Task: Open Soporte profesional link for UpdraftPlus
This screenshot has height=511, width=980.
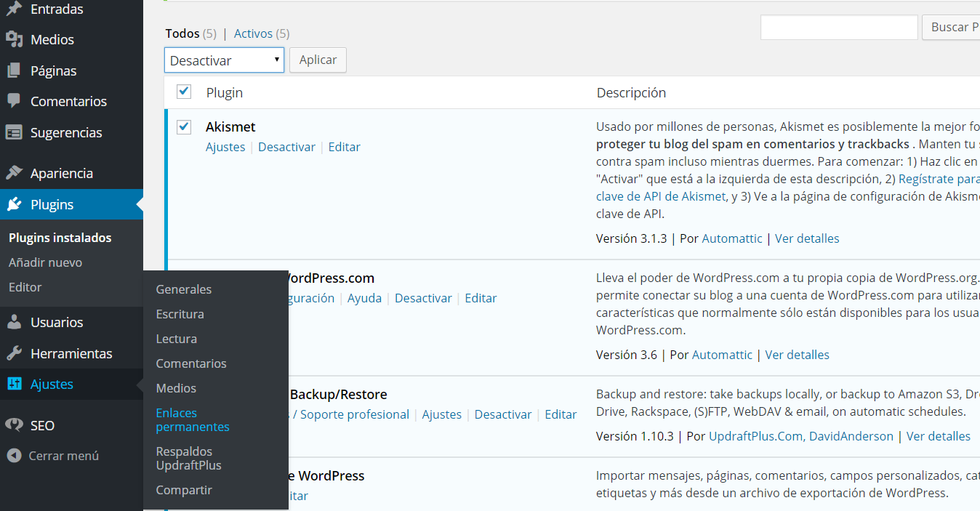Action: click(x=355, y=414)
